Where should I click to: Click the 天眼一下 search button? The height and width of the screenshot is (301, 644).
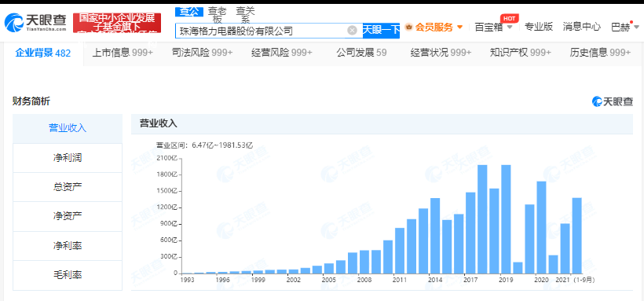(381, 31)
